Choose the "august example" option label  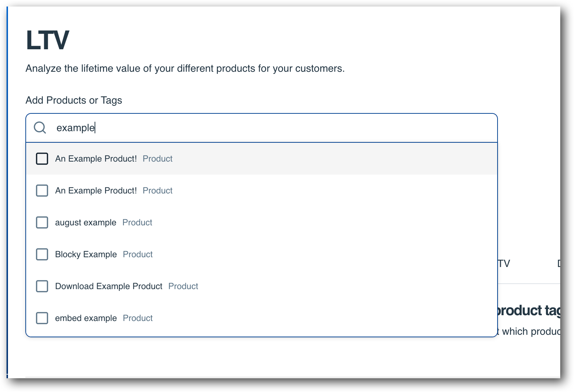pos(86,222)
